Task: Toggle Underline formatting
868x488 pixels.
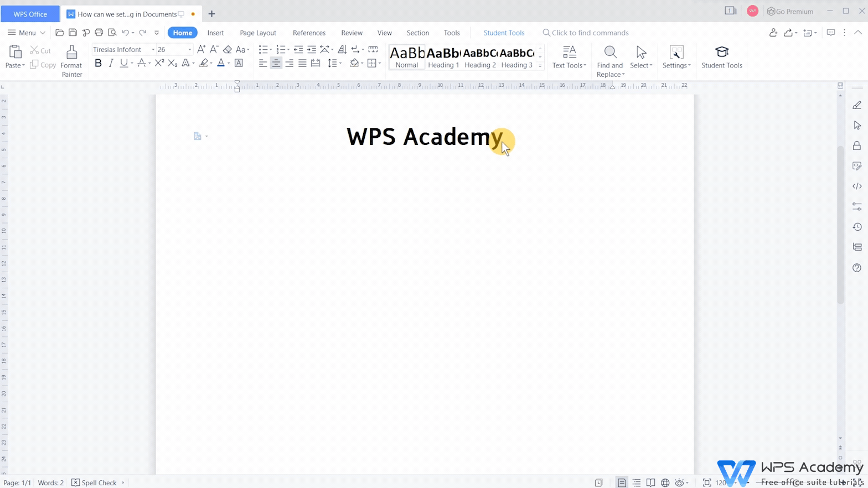Action: [x=123, y=63]
